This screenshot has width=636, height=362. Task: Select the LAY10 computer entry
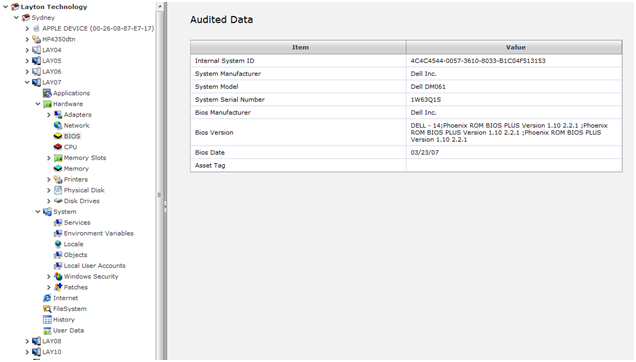coord(52,352)
